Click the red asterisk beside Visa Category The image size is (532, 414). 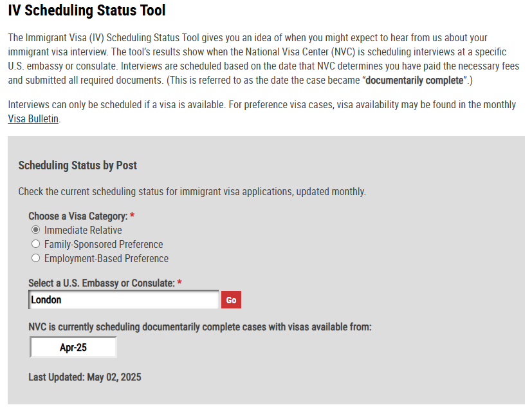click(132, 215)
